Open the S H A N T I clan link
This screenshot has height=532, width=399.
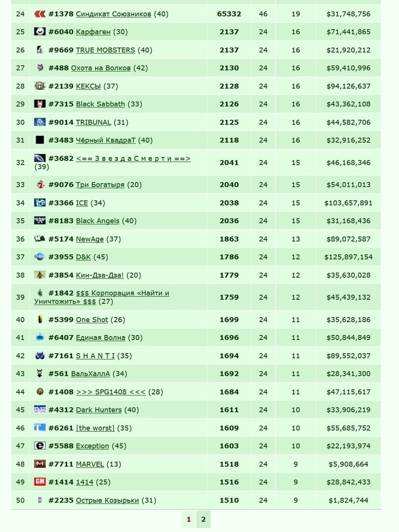pyautogui.click(x=95, y=356)
